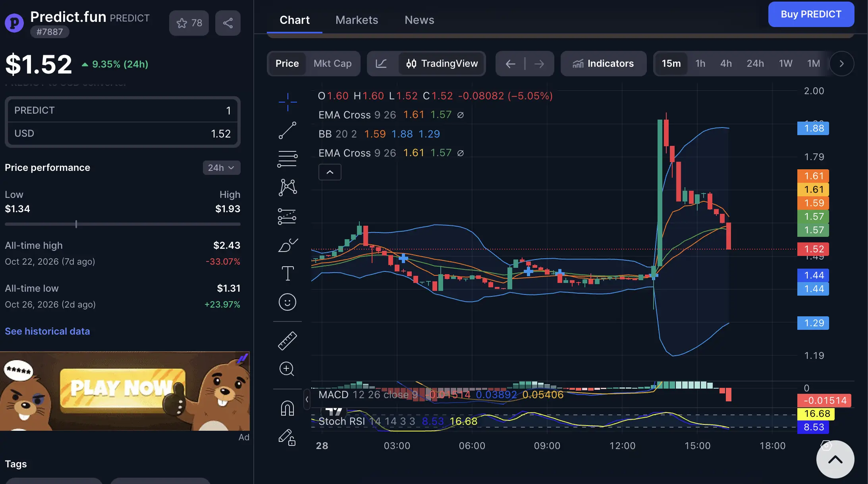
Task: Undo chart action with left arrow
Action: (x=511, y=64)
